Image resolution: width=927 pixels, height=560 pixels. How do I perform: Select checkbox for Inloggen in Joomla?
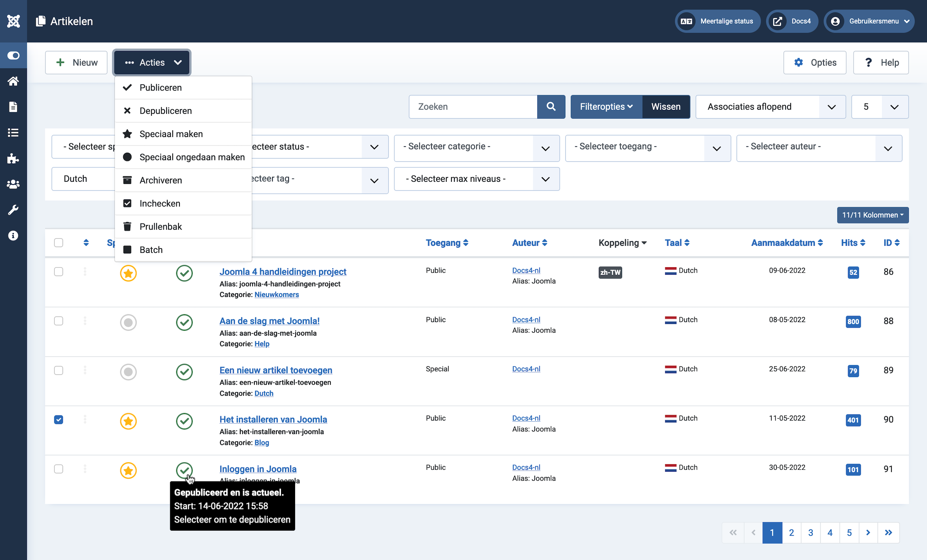pyautogui.click(x=59, y=469)
